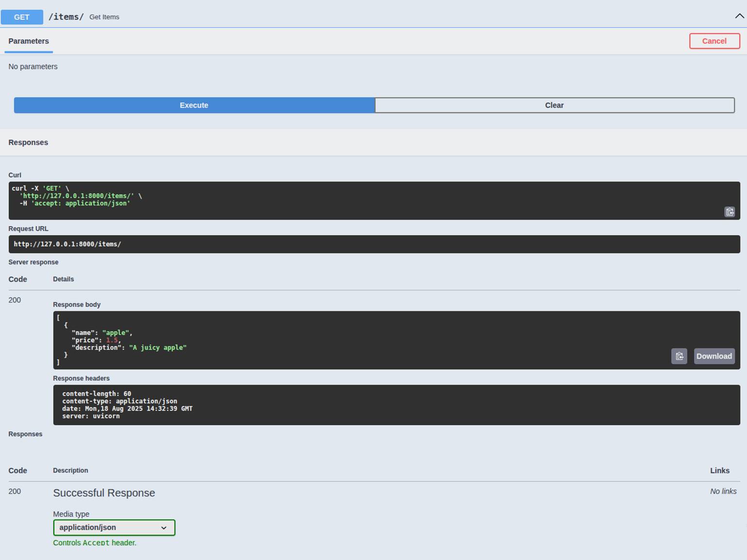Collapse the GET /items/ operation chevron
Screen dimensions: 747x560
(739, 16)
